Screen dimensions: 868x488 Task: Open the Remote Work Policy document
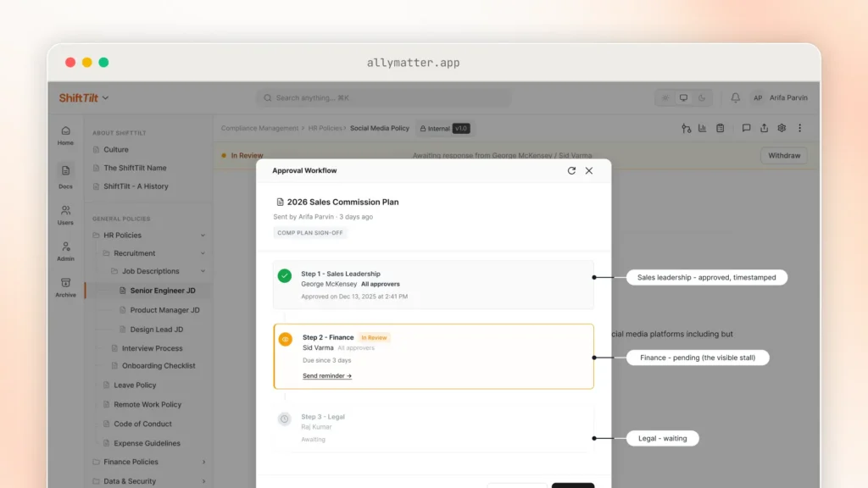tap(147, 404)
